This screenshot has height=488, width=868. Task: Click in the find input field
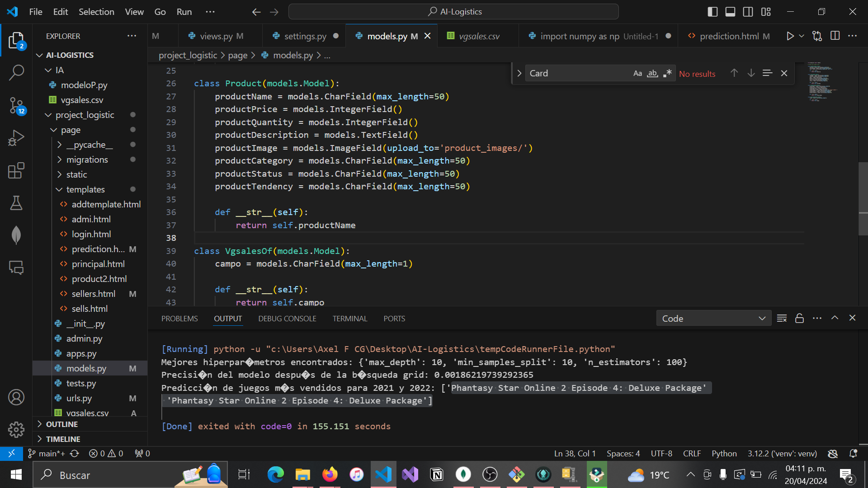pyautogui.click(x=578, y=73)
